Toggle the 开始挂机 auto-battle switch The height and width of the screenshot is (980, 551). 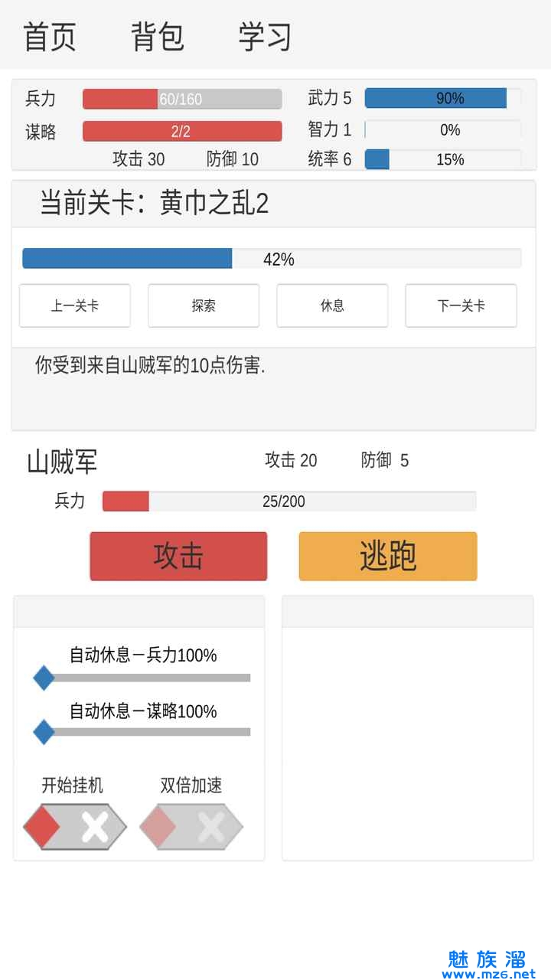[x=75, y=826]
